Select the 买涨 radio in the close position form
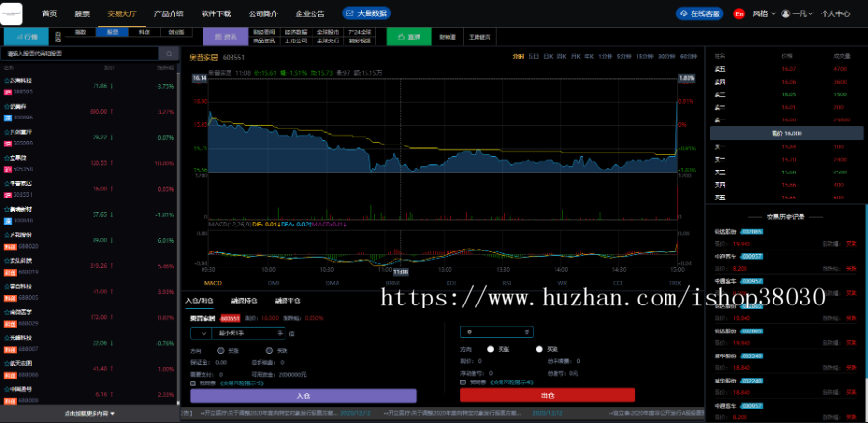 click(491, 349)
